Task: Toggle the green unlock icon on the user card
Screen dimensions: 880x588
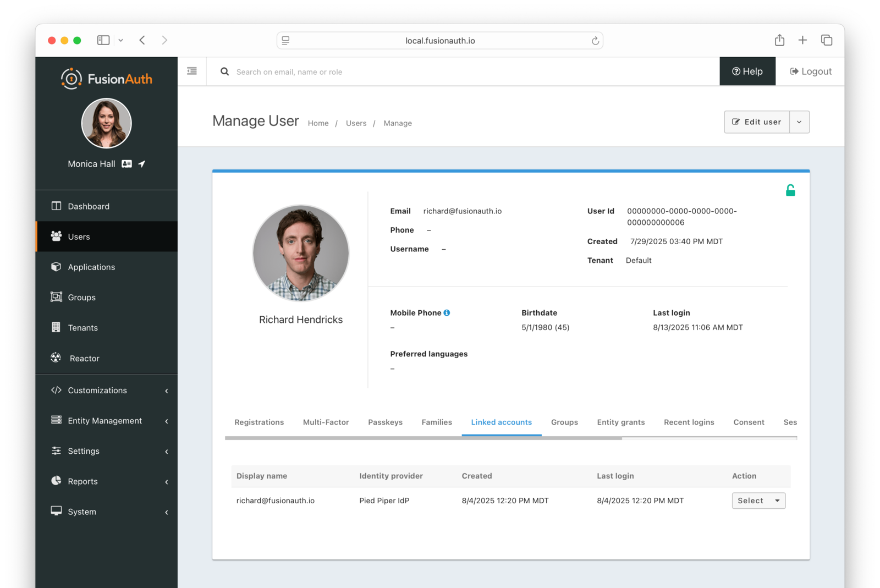Action: coord(790,189)
